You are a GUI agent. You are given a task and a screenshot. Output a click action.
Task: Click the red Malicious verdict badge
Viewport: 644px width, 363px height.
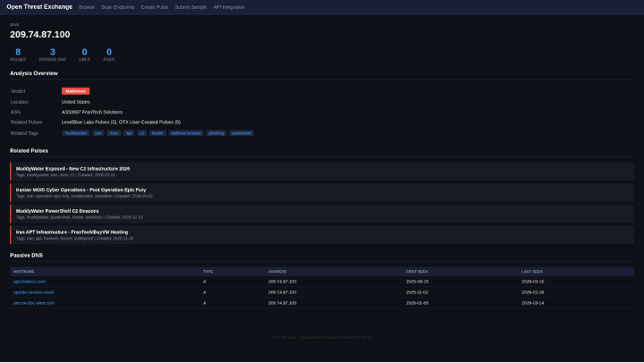75,91
